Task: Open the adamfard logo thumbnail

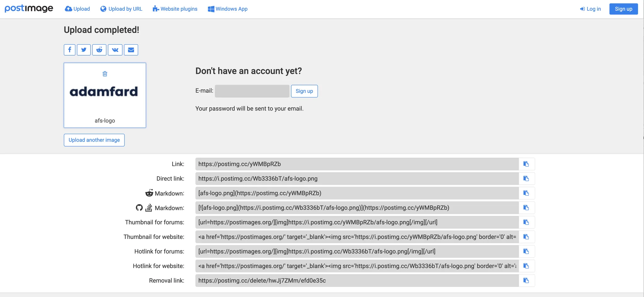Action: [104, 92]
